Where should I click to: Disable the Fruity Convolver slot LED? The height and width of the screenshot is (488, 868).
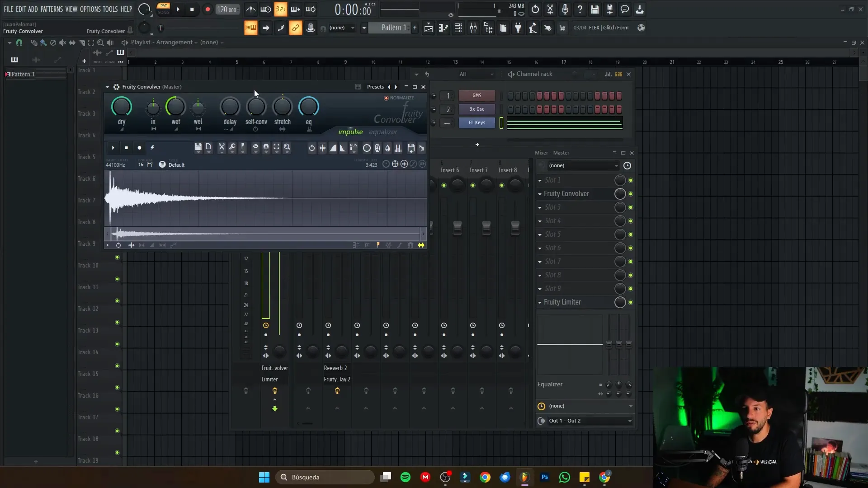click(631, 194)
